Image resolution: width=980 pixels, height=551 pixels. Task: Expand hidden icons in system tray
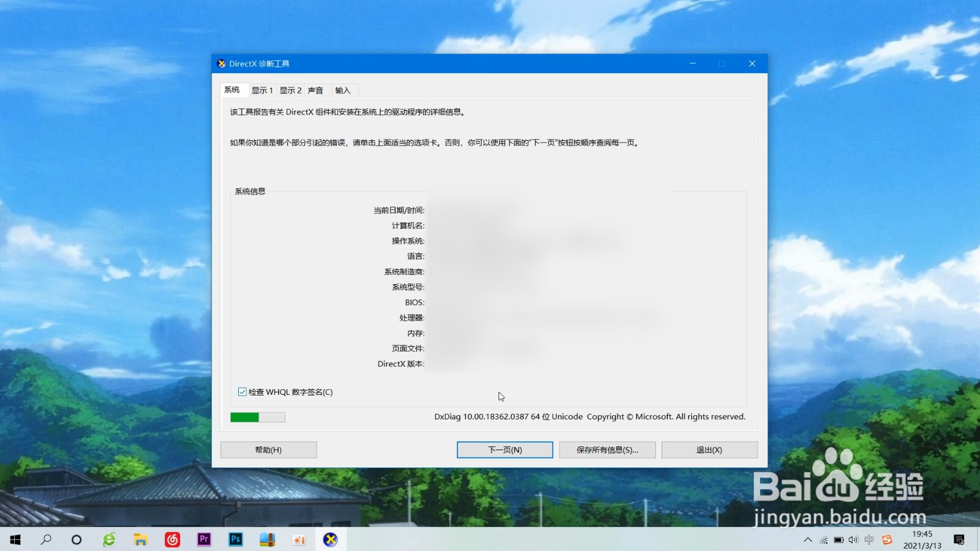pos(807,540)
